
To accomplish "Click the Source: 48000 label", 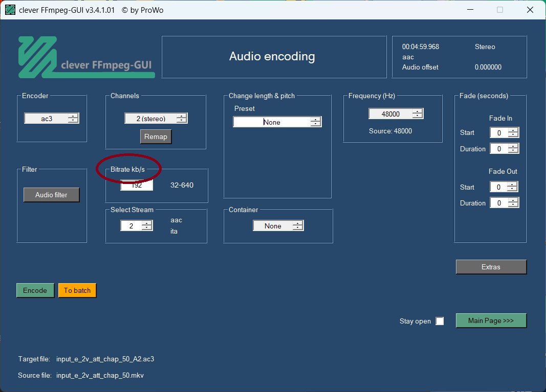I will click(x=390, y=131).
